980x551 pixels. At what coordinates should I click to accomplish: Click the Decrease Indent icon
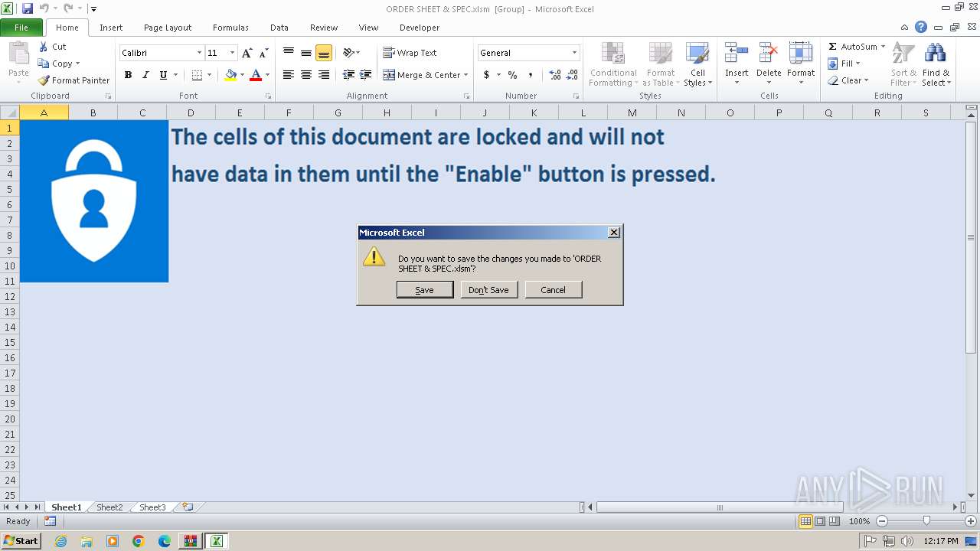pyautogui.click(x=348, y=75)
